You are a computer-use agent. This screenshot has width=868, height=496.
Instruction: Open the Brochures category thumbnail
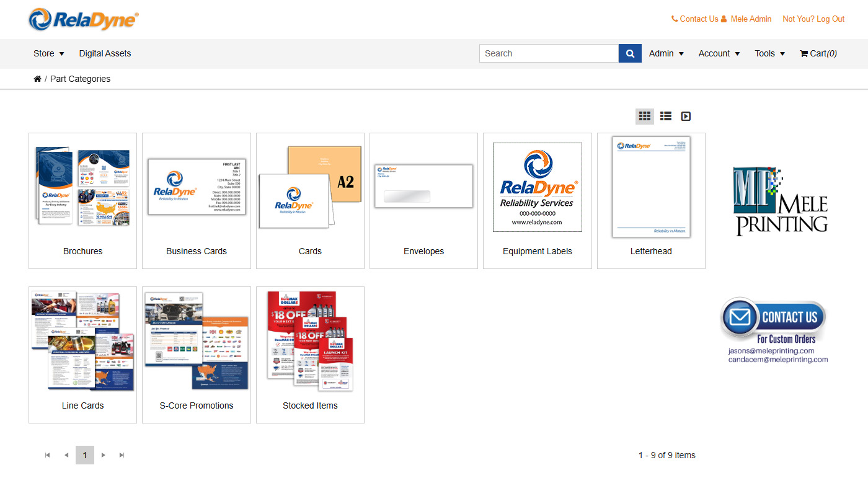tap(82, 186)
